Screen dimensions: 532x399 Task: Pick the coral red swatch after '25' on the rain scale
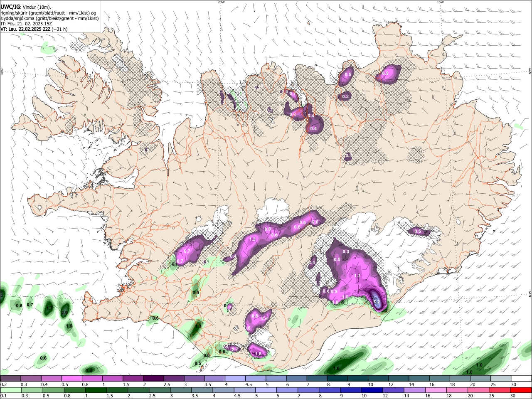click(500, 390)
